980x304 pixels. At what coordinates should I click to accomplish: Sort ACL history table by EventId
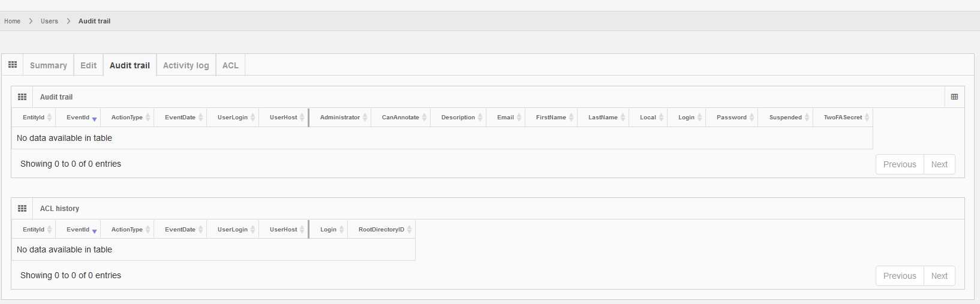(79, 230)
